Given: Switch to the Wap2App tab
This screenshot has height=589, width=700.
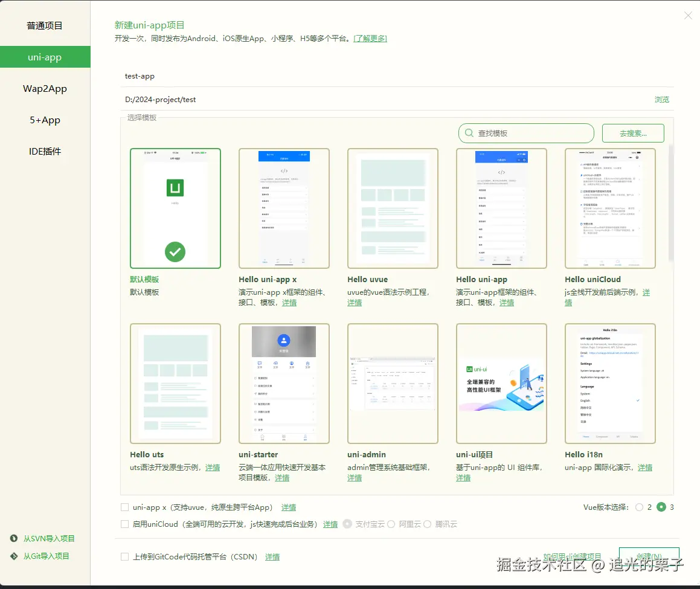Looking at the screenshot, I should click(45, 88).
